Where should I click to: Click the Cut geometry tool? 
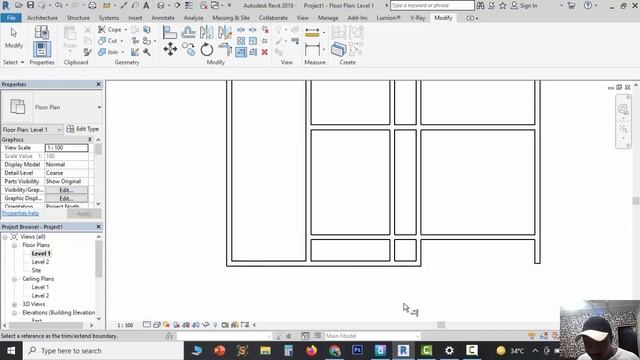point(108,41)
